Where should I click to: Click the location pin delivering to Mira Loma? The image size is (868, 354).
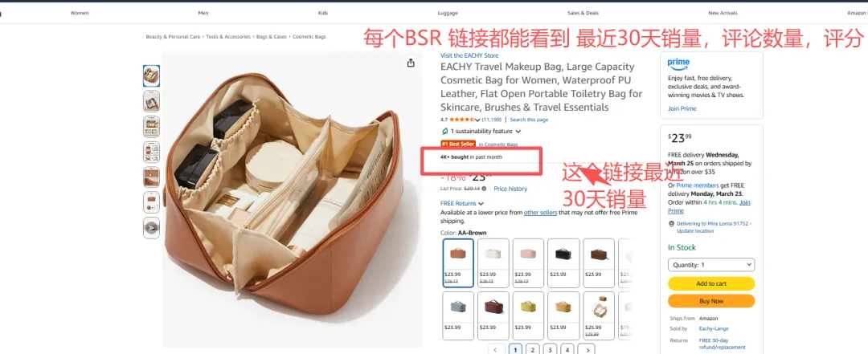[671, 224]
